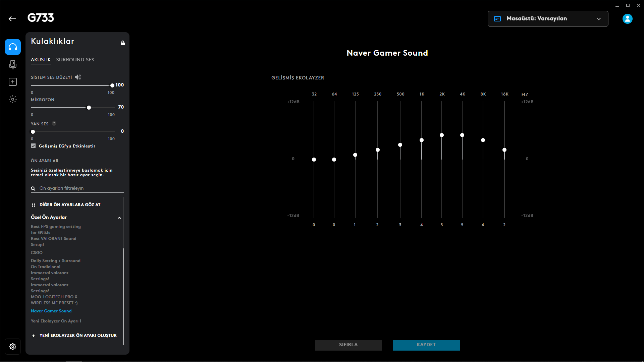The image size is (644, 362).
Task: Click the Mikrofon level slider handle
Action: pos(89,108)
